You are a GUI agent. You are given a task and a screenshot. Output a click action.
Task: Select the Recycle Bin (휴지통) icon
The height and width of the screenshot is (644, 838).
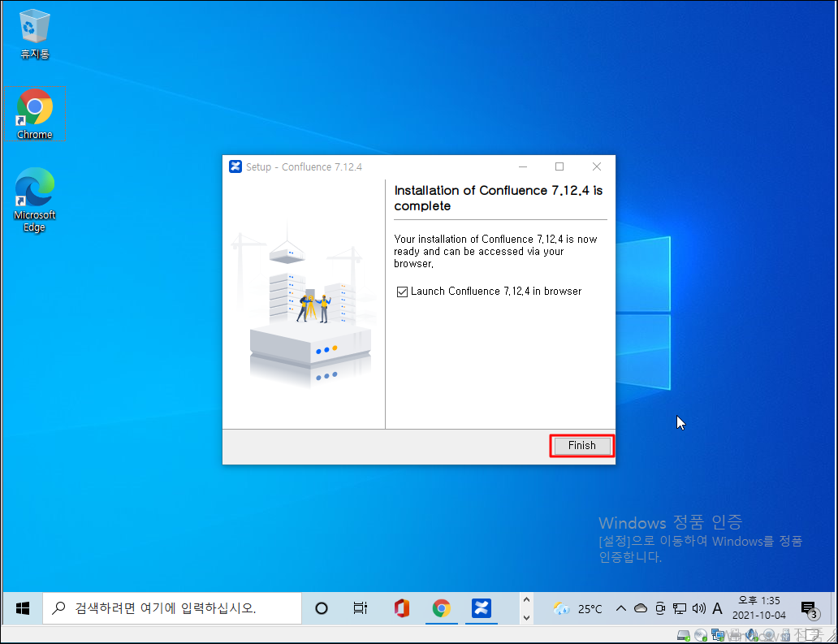(x=35, y=33)
